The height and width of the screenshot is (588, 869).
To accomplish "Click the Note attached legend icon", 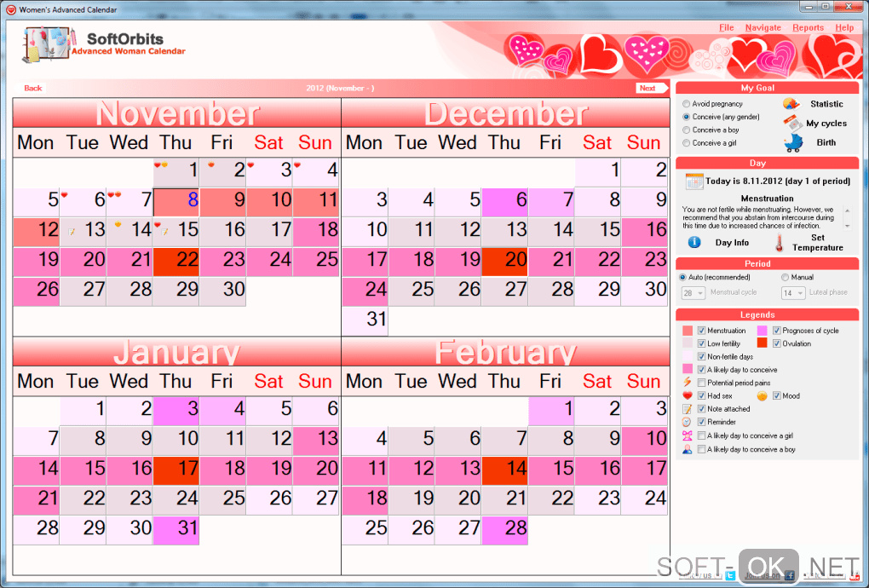I will 688,409.
